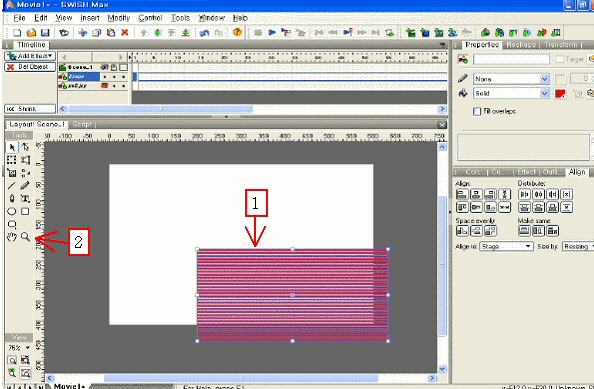Close the Layout panel with X button
This screenshot has height=389, width=594.
[442, 125]
